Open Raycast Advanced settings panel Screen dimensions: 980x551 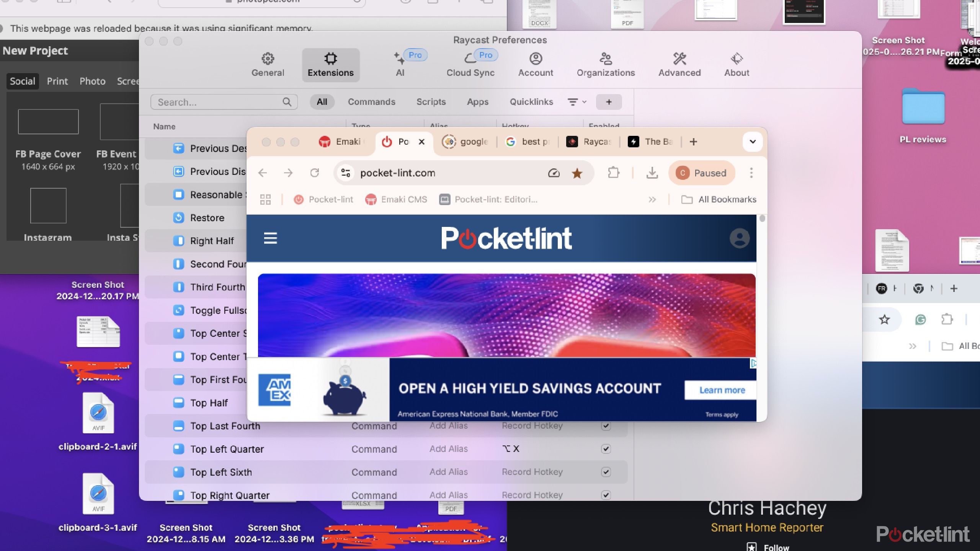679,63
